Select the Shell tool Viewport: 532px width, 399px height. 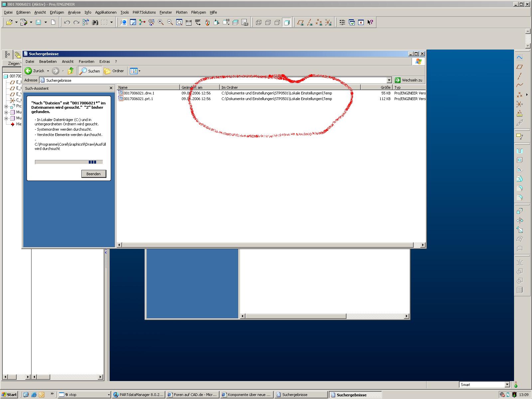520,160
